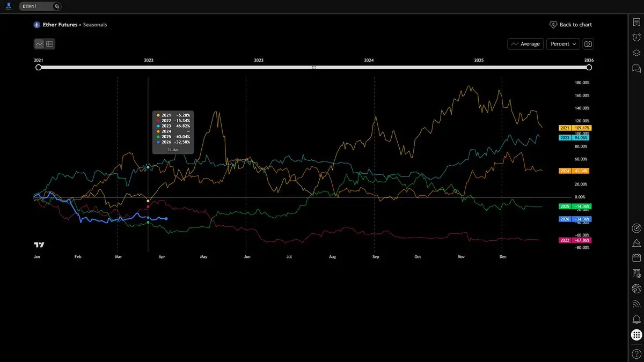
Task: Click the cyan 2023 crosshair data point
Action: click(x=148, y=168)
